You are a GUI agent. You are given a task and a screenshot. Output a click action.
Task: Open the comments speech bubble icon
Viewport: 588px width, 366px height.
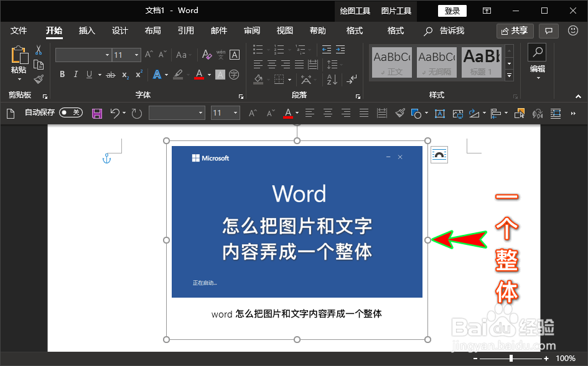click(549, 30)
